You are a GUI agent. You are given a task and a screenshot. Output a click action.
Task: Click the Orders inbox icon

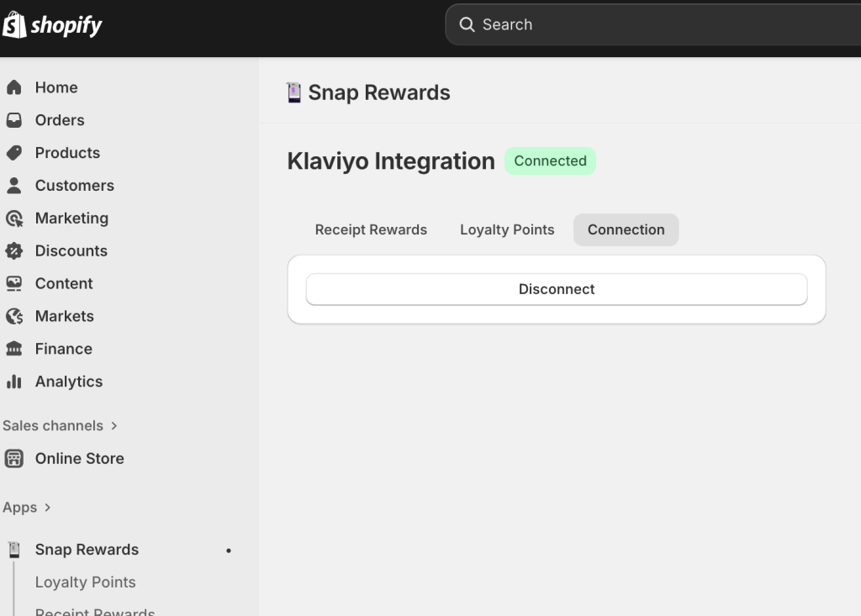(x=13, y=120)
